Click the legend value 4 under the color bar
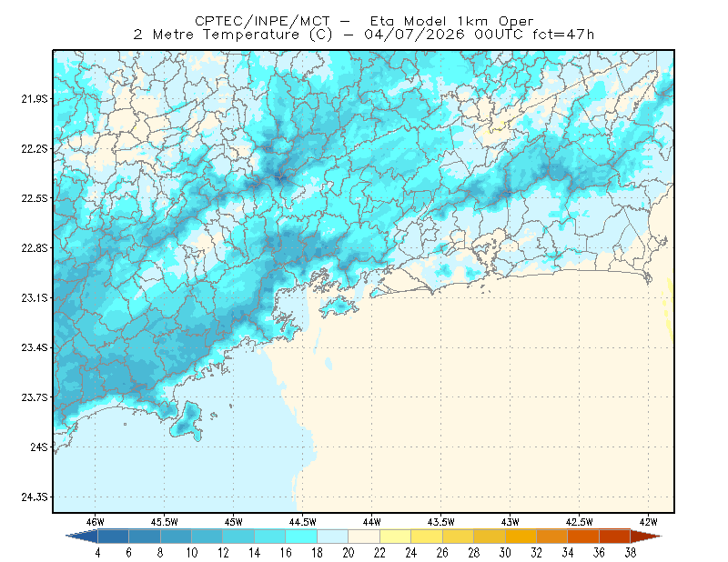728x562 pixels. coord(97,553)
